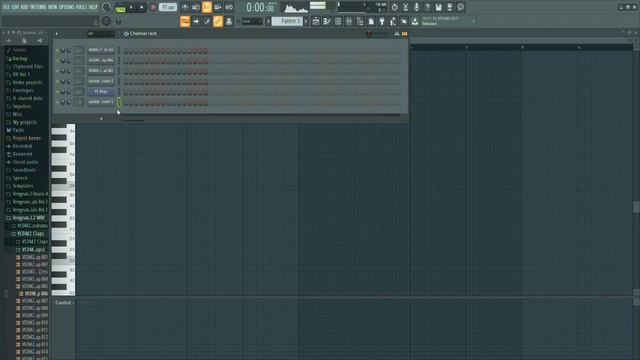The width and height of the screenshot is (640, 360).
Task: Mute the first VEDM2 channel (green LED)
Action: coord(57,50)
